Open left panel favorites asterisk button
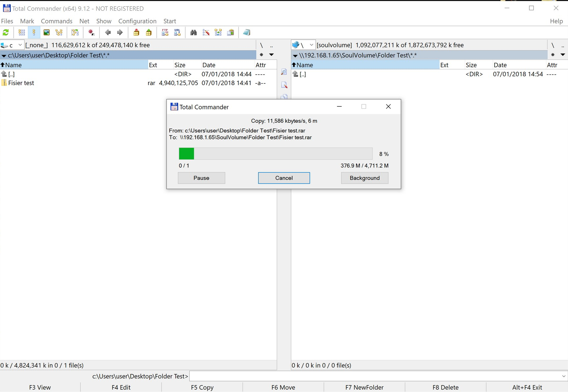 tap(261, 55)
